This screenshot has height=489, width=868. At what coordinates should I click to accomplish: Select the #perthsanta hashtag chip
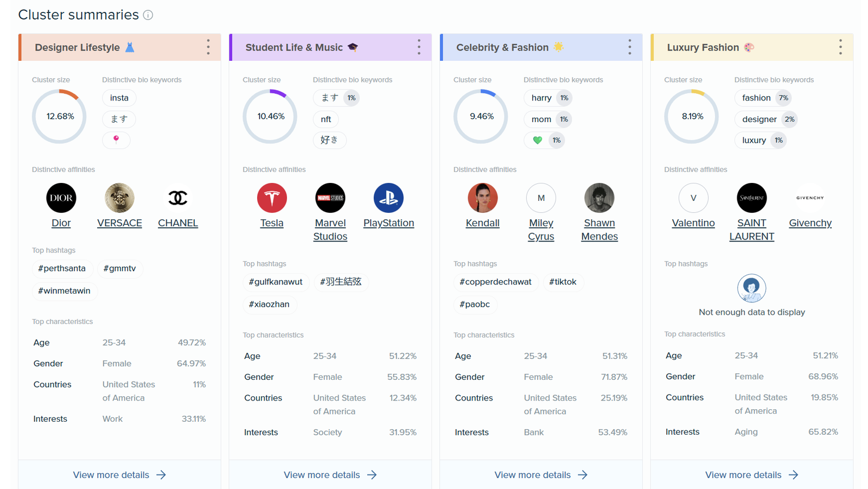tap(62, 269)
